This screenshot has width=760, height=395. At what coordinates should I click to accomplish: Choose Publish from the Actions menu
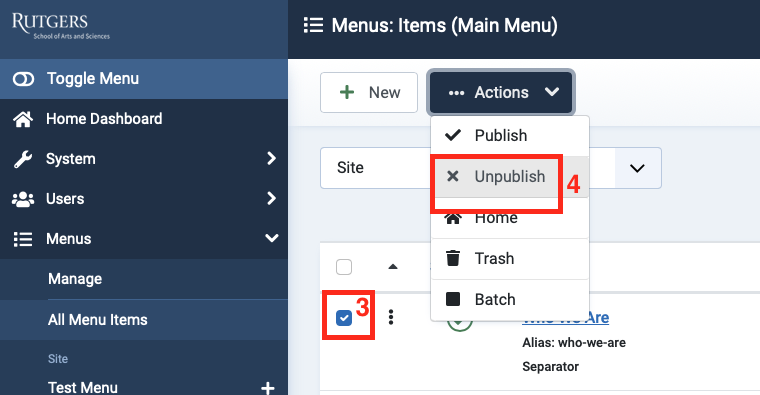[510, 136]
